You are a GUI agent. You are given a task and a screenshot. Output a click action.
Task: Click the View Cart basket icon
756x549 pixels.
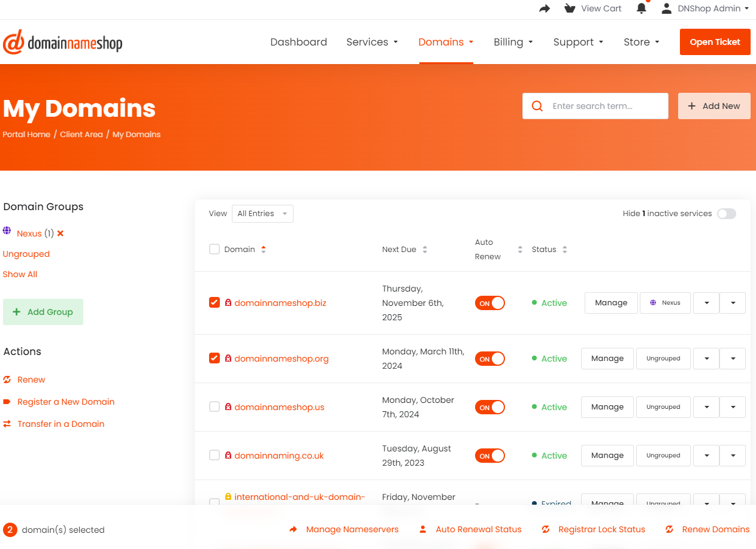[x=570, y=8]
